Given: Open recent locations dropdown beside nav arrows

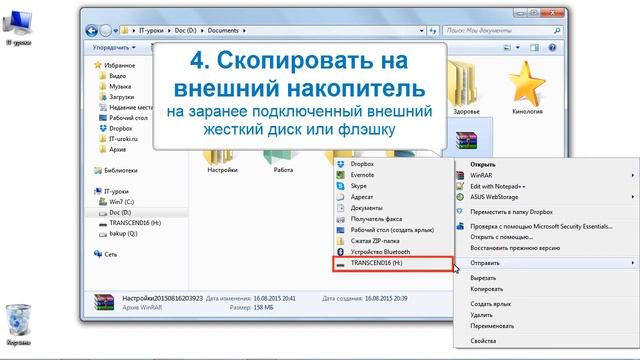Looking at the screenshot, I should pyautogui.click(x=116, y=31).
